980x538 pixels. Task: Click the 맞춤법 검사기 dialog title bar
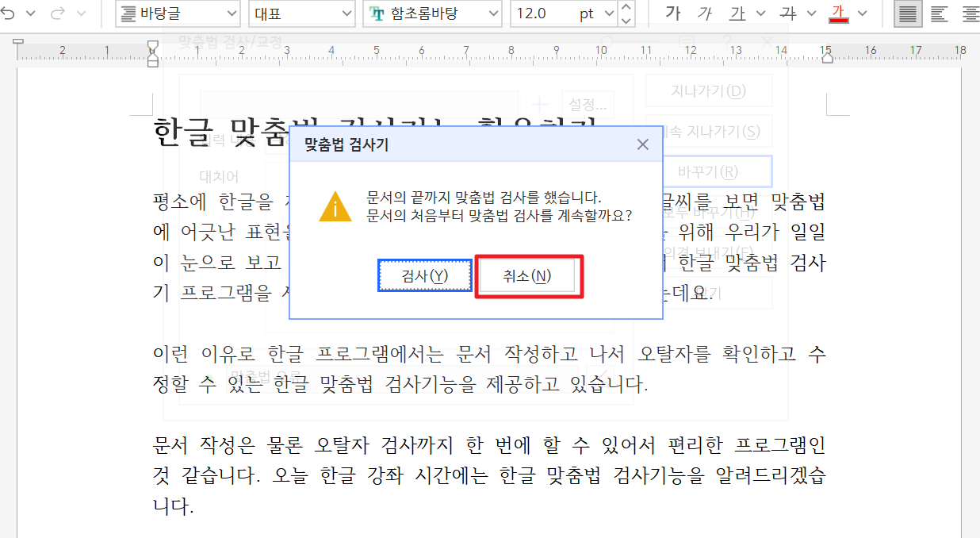[476, 144]
